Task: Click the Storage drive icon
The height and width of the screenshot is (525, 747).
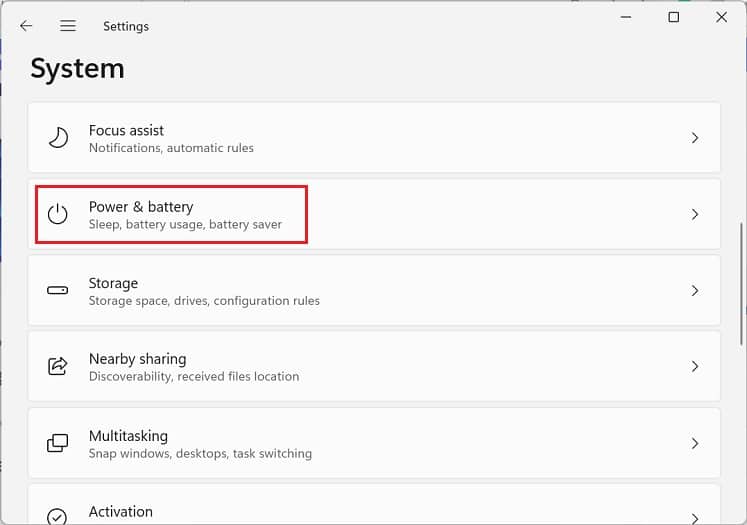Action: tap(58, 290)
